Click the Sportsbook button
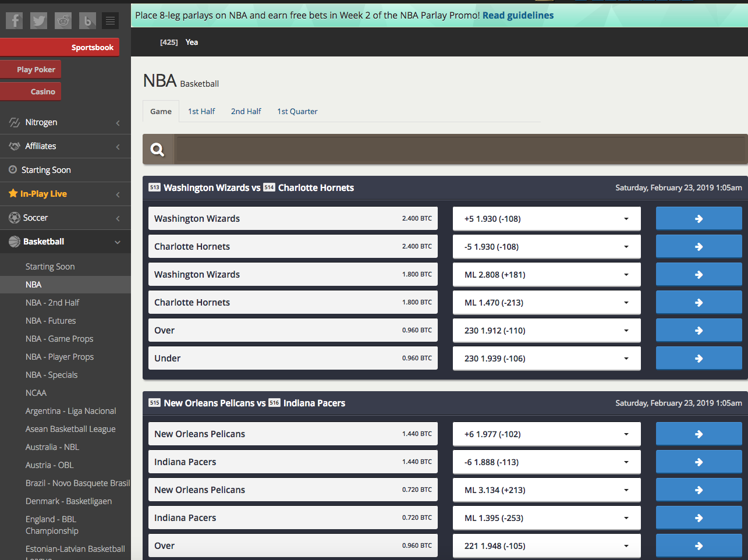Image resolution: width=748 pixels, height=560 pixels. [59, 47]
